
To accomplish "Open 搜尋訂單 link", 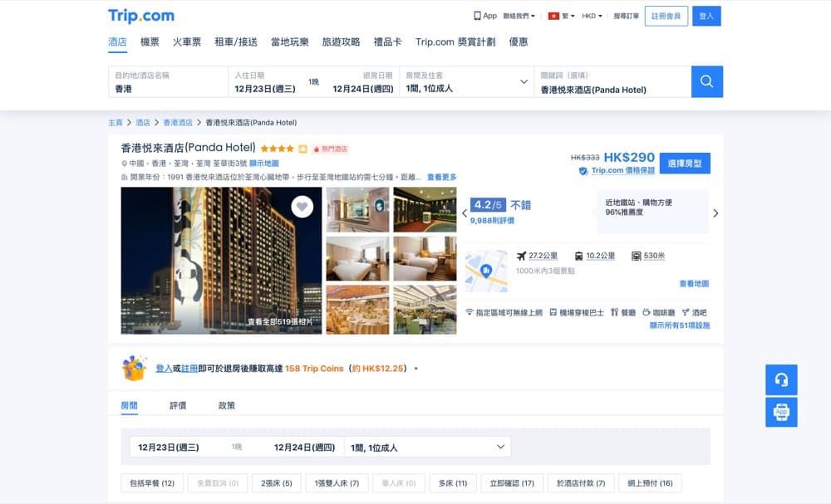I will point(626,16).
